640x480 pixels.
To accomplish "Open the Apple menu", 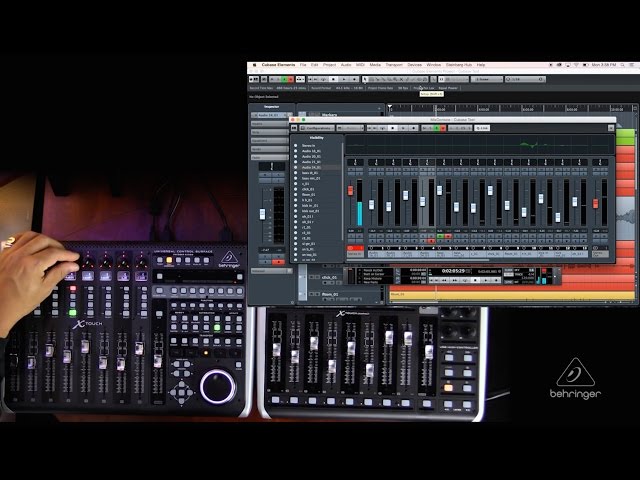I will pos(255,65).
